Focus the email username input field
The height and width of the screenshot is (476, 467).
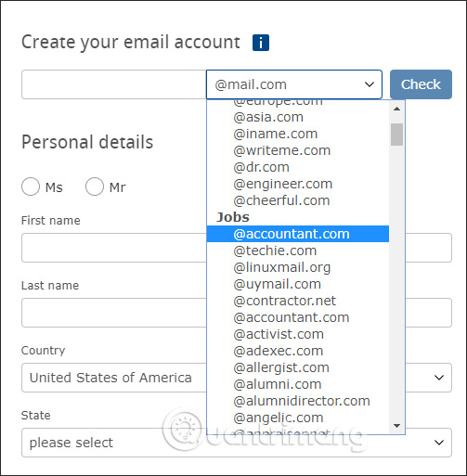tap(114, 84)
